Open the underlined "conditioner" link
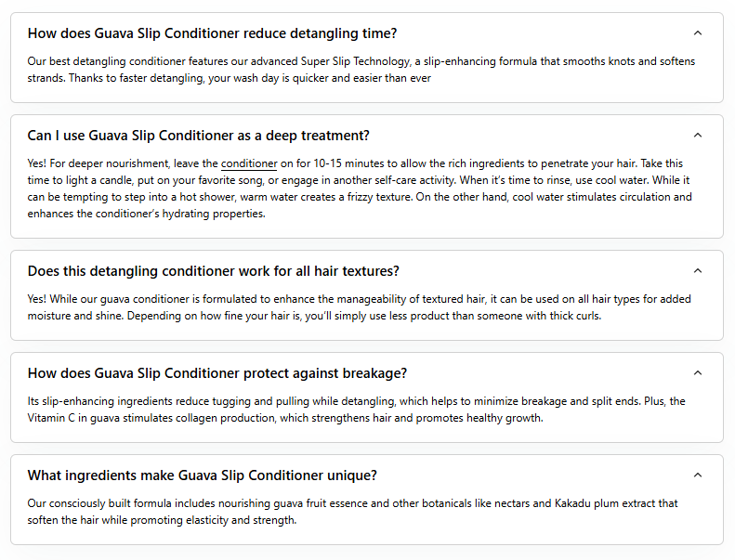The image size is (735, 560). pyautogui.click(x=249, y=163)
